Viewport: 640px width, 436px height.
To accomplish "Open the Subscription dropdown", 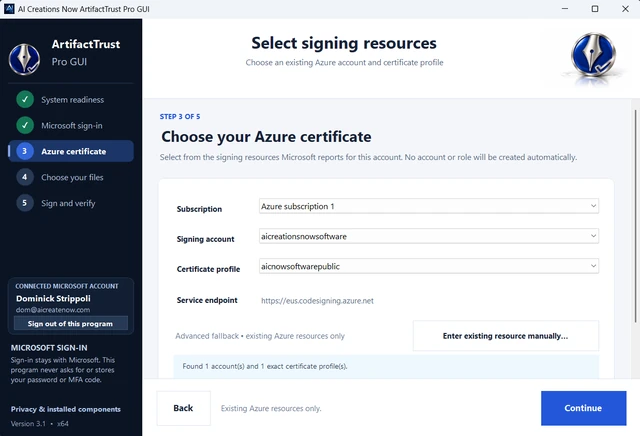I will (429, 206).
